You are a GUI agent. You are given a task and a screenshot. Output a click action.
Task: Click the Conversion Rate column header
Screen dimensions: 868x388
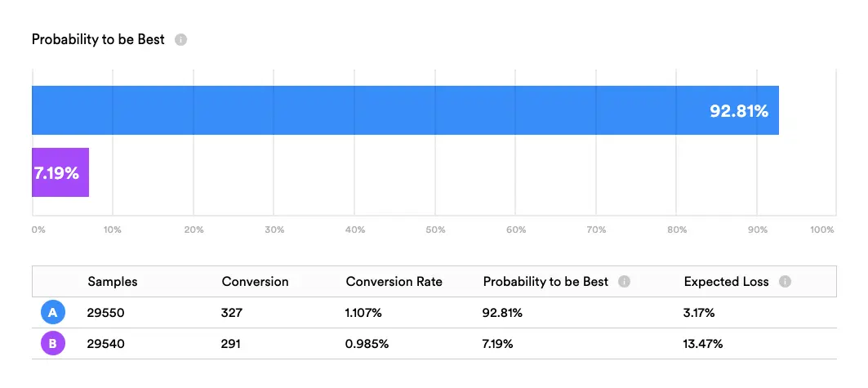pyautogui.click(x=394, y=282)
